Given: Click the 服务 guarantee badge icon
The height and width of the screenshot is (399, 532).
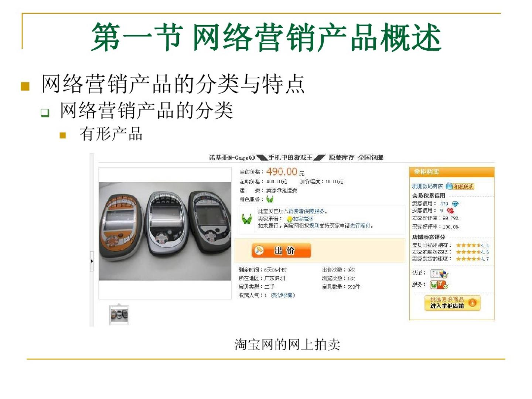Looking at the screenshot, I should pyautogui.click(x=439, y=284).
